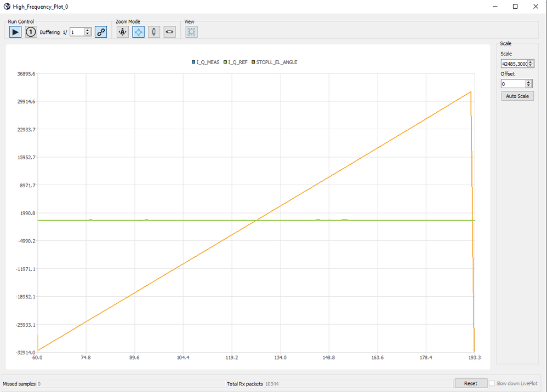This screenshot has width=547, height=392.
Task: Click x-axis label 60.0
Action: tap(37, 358)
